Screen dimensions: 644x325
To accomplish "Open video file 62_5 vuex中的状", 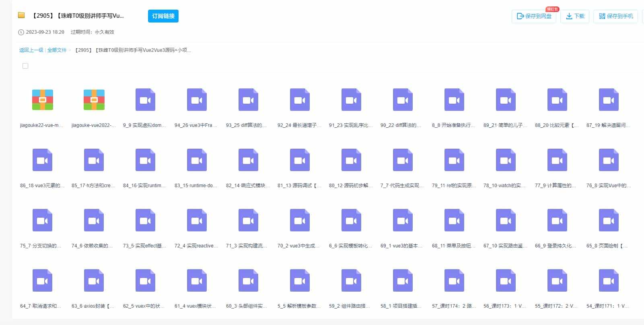I will pos(146,280).
